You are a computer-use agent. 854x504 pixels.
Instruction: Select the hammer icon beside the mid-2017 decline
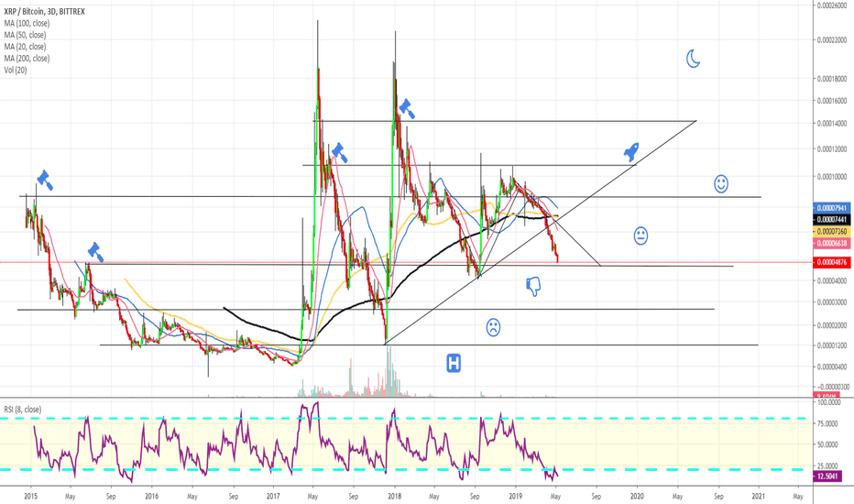[339, 152]
